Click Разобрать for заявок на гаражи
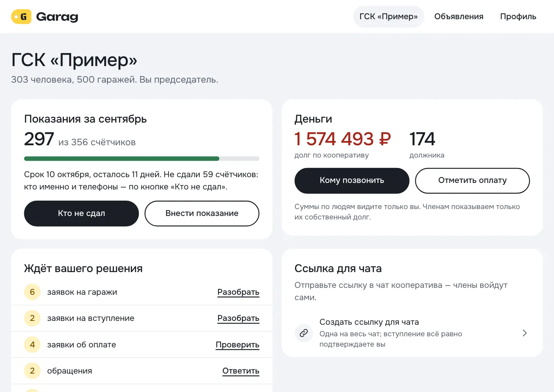The width and height of the screenshot is (554, 392). click(x=239, y=292)
